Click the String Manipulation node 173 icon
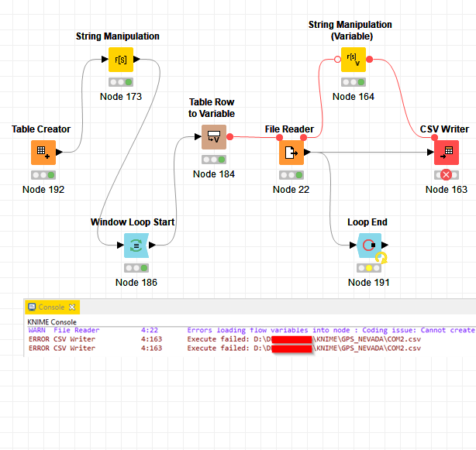The image size is (476, 450). (120, 60)
